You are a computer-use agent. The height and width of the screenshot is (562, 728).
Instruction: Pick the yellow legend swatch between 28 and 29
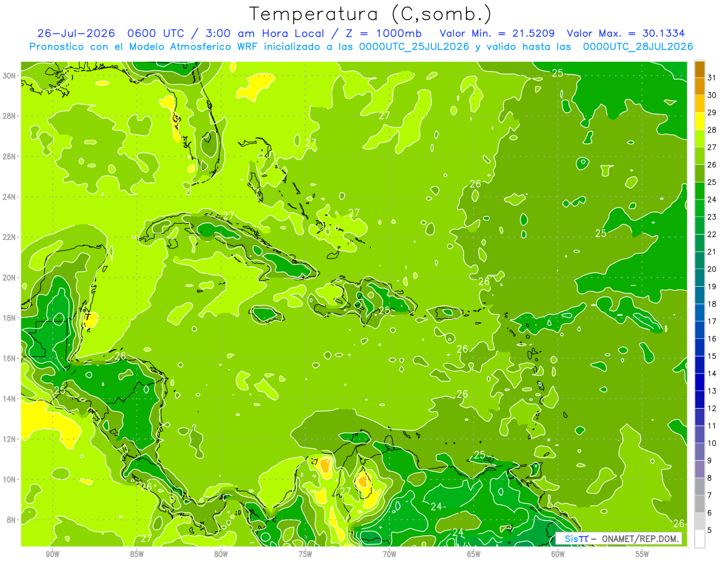699,121
